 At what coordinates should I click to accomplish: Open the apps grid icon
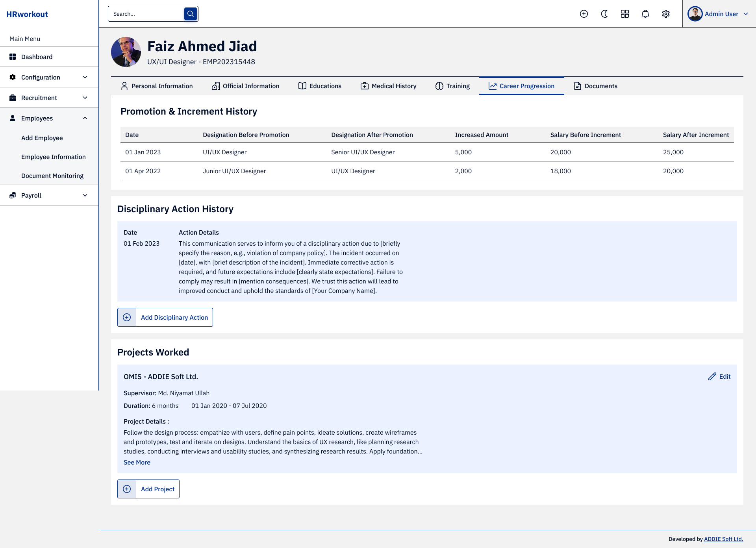pos(625,14)
